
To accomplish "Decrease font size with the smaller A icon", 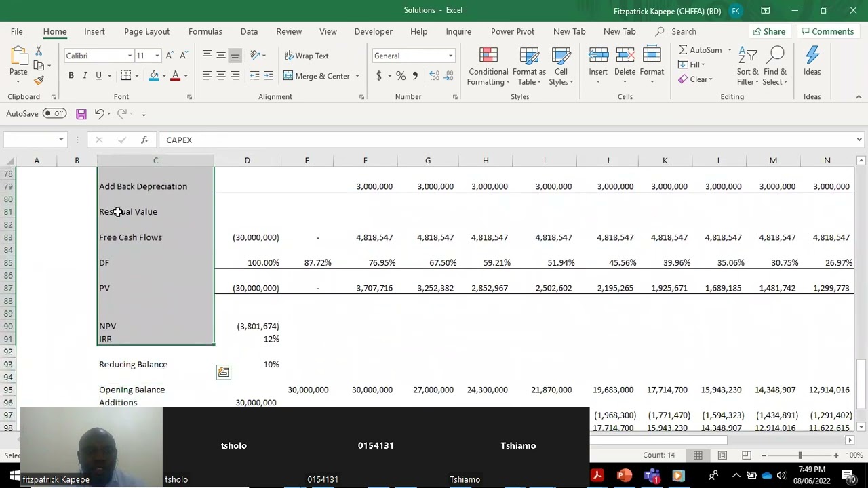I will 183,56.
